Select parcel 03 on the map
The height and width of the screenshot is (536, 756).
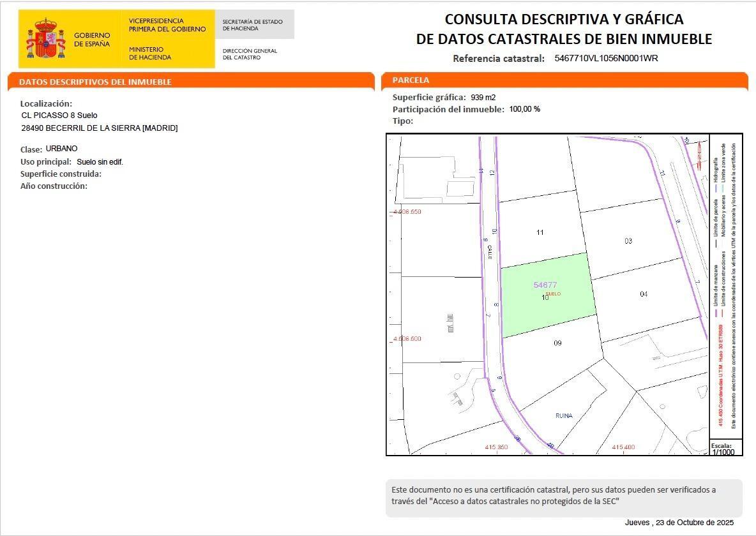pyautogui.click(x=628, y=241)
